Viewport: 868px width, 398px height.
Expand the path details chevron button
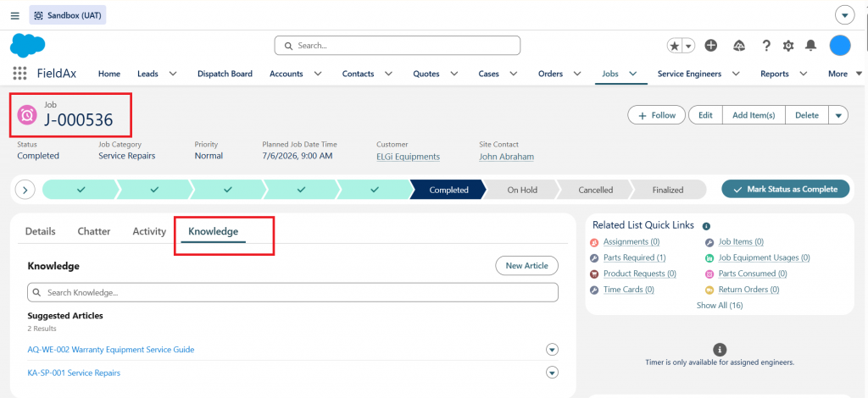(x=25, y=190)
